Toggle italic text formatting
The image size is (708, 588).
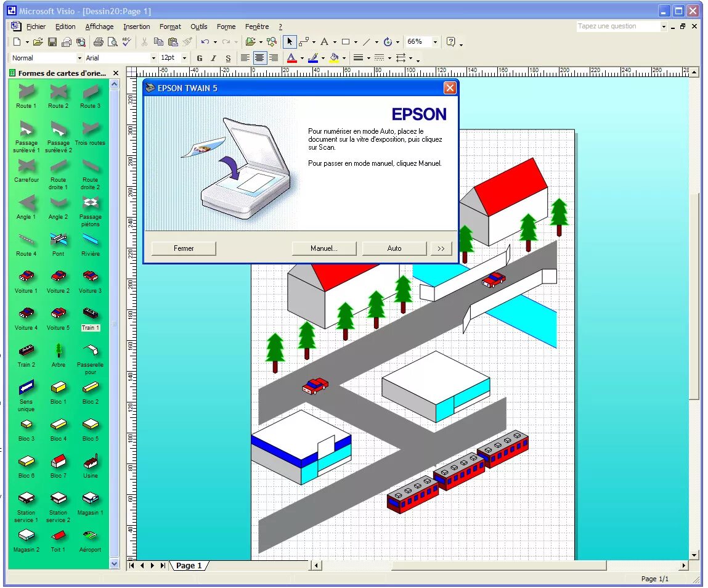click(x=213, y=58)
